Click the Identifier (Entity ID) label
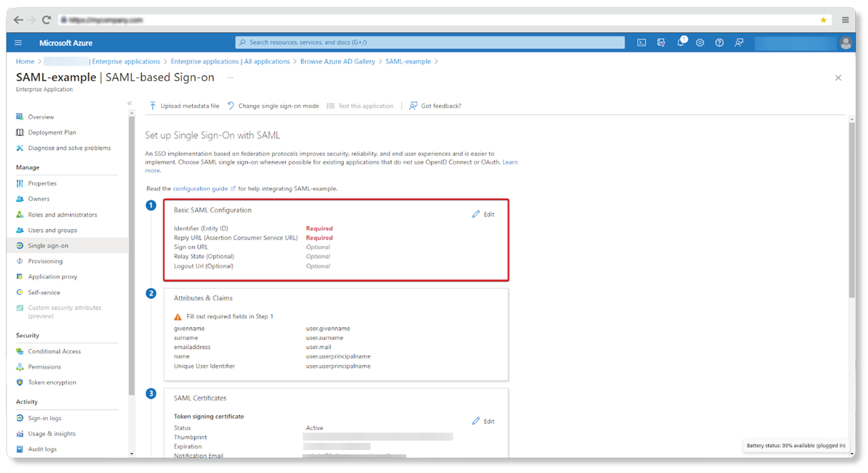This screenshot has width=868, height=473. click(x=201, y=229)
